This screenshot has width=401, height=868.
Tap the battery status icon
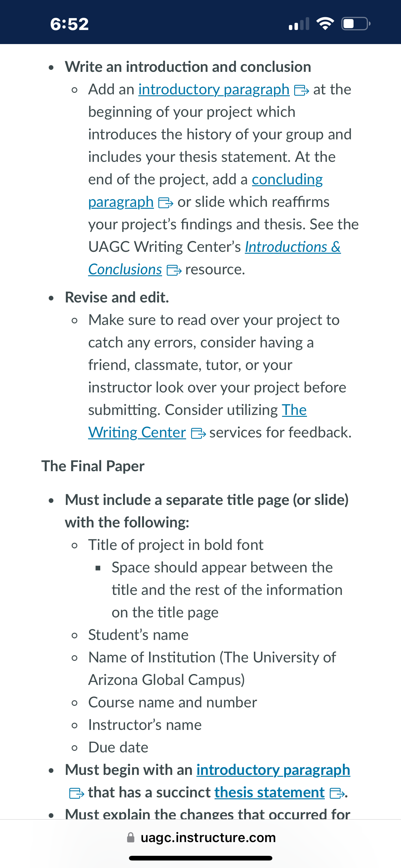pyautogui.click(x=356, y=23)
